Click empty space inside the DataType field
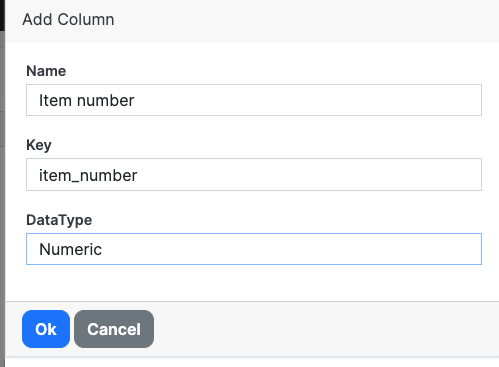 [x=290, y=249]
